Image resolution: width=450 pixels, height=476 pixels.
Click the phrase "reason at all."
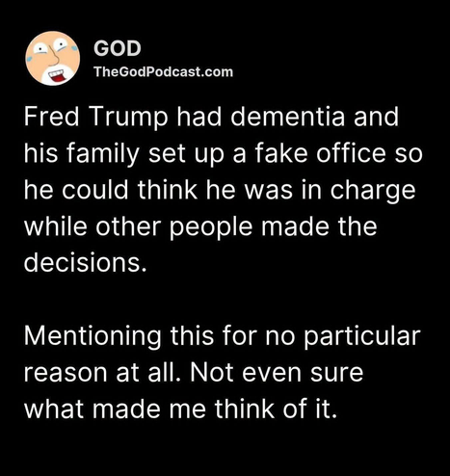(102, 373)
